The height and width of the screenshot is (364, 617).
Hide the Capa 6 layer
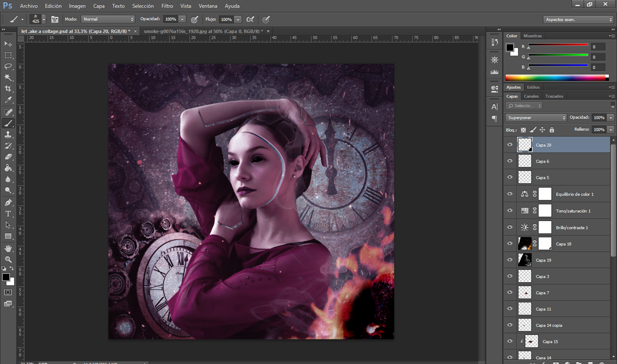pyautogui.click(x=510, y=161)
